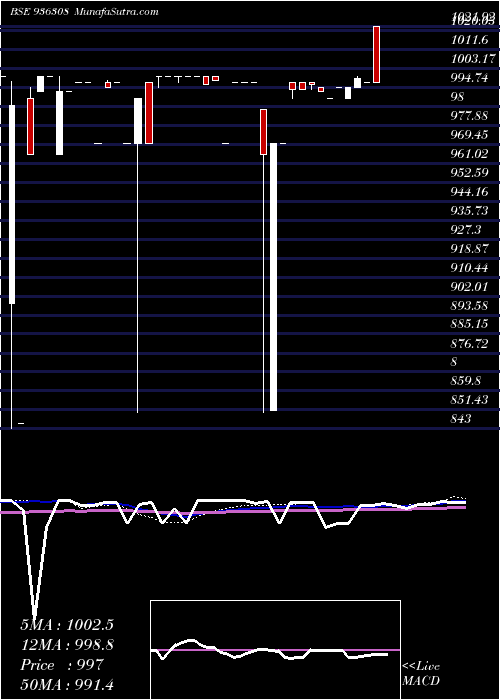Click the 927.3 price axis label
Image resolution: width=500 pixels, height=700 pixels.
pos(466,229)
